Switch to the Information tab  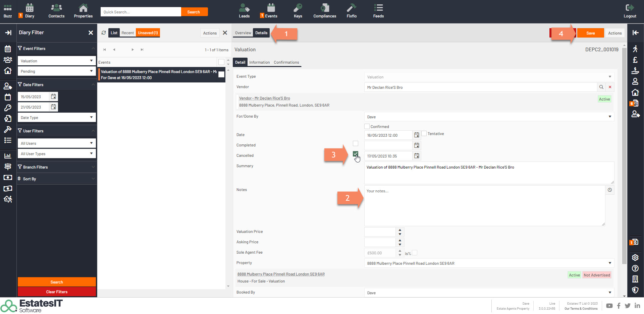pyautogui.click(x=259, y=62)
